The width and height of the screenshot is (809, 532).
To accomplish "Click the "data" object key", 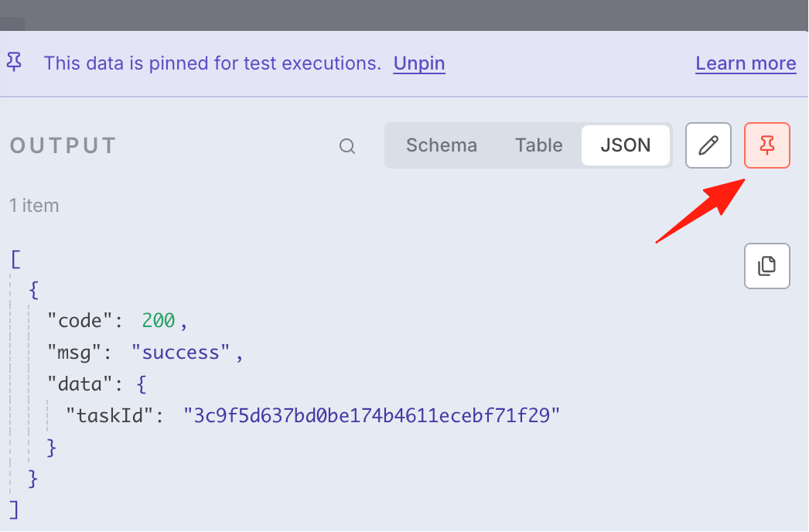I will click(x=80, y=384).
